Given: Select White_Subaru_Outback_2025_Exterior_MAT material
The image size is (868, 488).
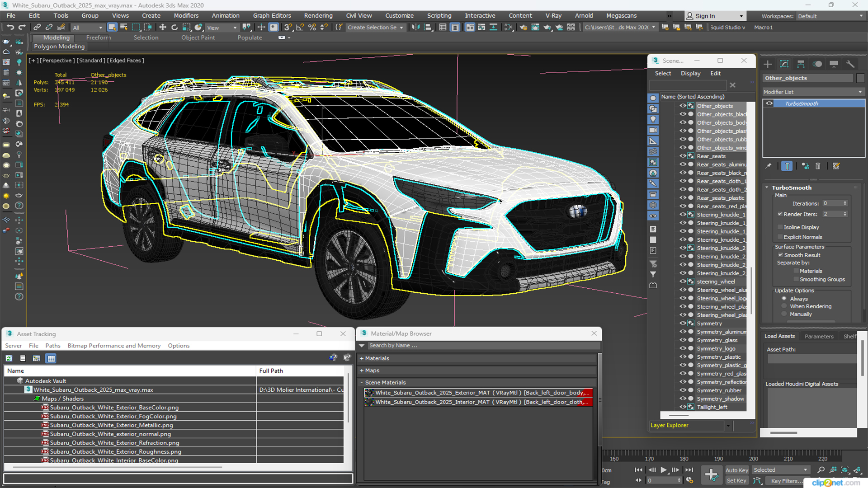Looking at the screenshot, I should (x=477, y=393).
